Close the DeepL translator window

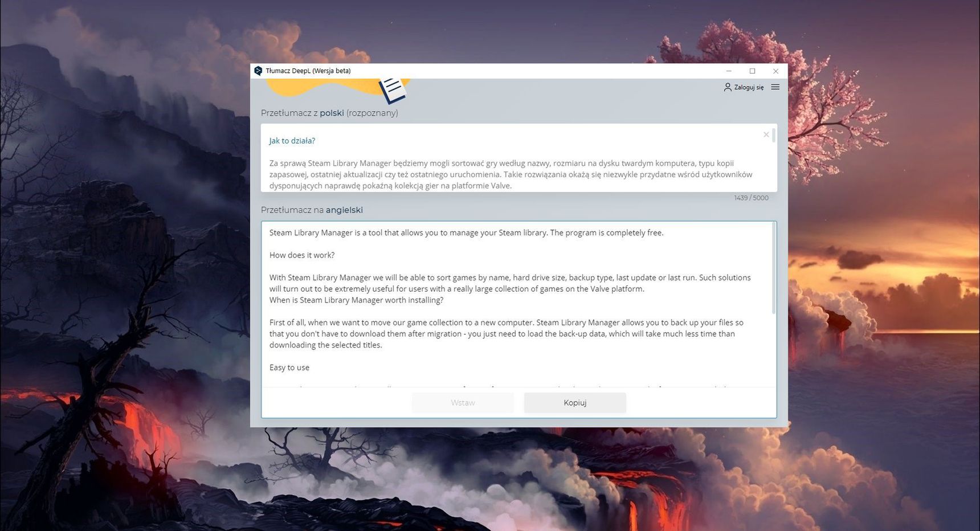click(775, 71)
